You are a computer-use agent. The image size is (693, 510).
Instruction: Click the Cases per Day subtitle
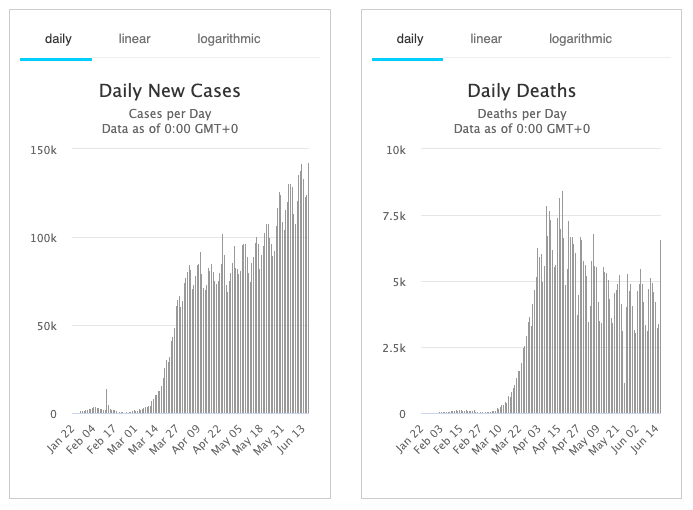point(170,113)
